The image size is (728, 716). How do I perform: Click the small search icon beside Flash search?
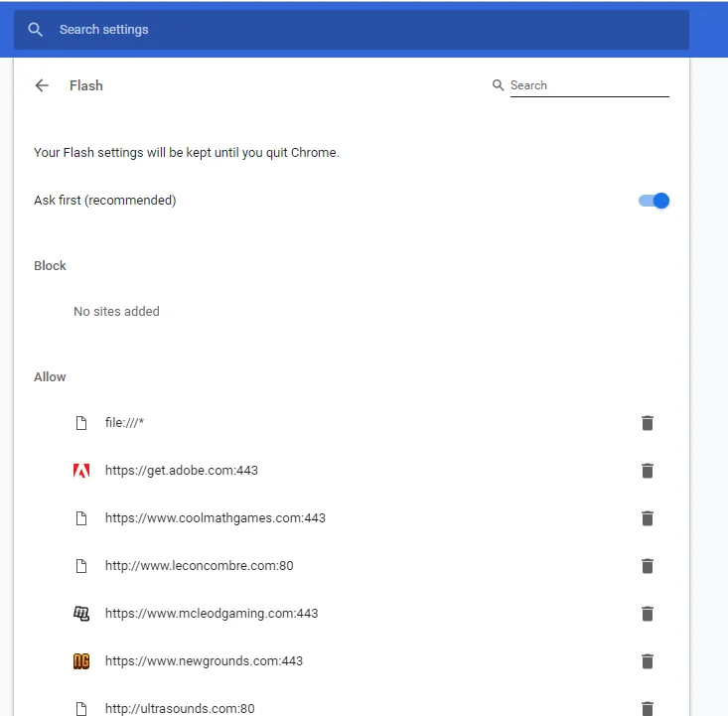[499, 85]
